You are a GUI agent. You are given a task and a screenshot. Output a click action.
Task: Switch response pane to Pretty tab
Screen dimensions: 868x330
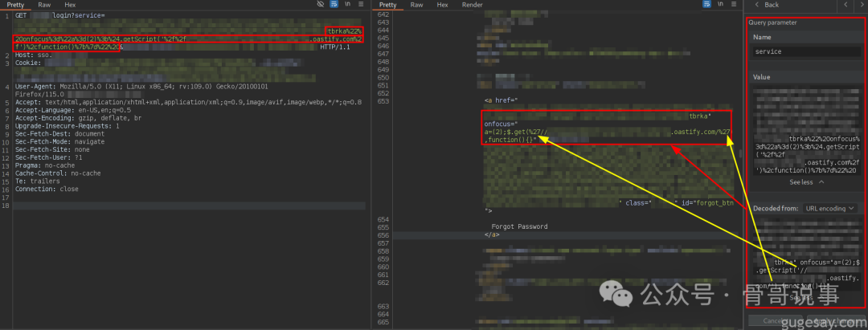[387, 5]
